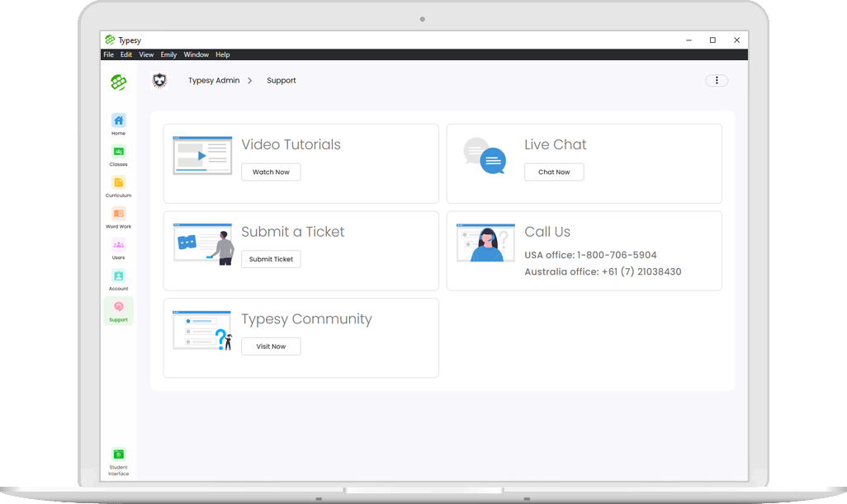The height and width of the screenshot is (504, 847).
Task: Click the Typesy Community heading
Action: 307,319
